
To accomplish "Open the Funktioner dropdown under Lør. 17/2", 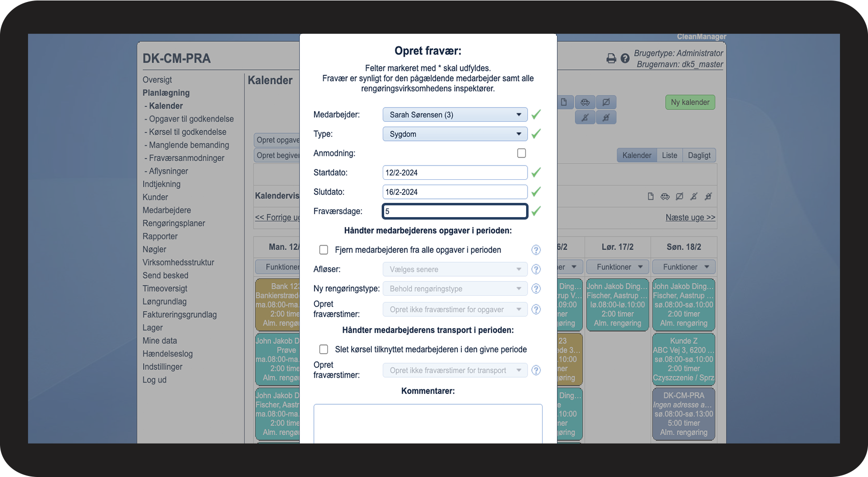I will pos(617,267).
